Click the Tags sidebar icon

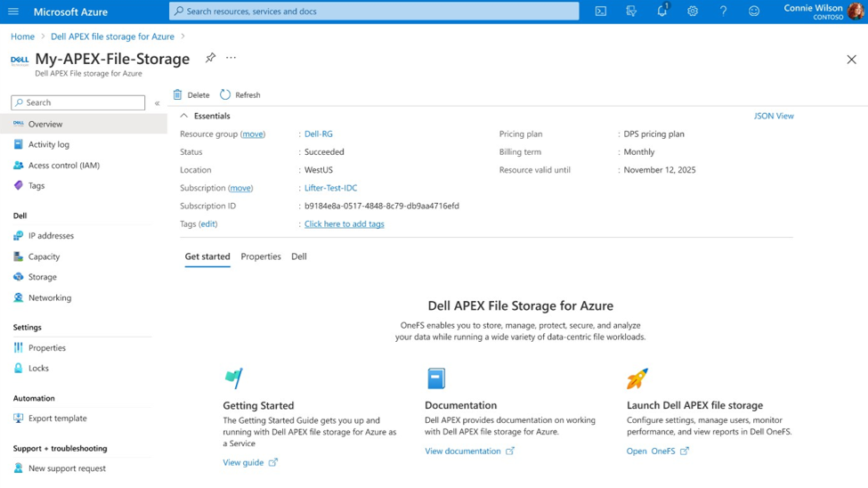click(19, 185)
